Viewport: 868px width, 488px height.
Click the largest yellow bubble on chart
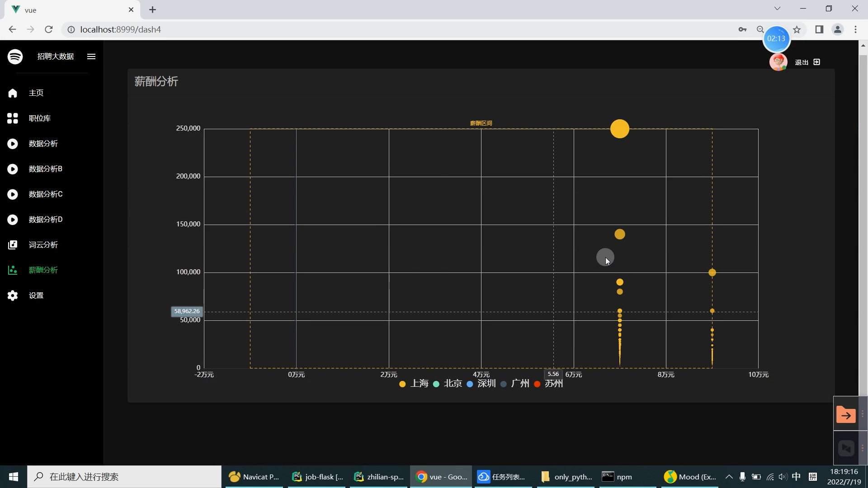click(619, 129)
